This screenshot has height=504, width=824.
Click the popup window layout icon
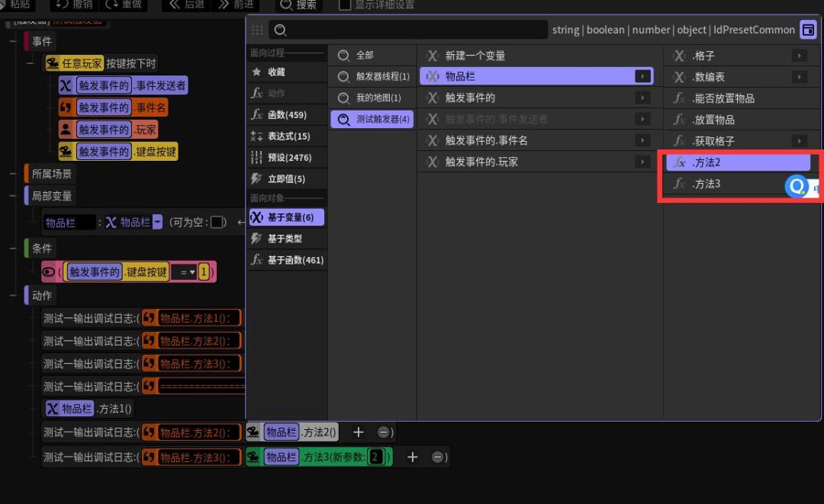point(808,30)
